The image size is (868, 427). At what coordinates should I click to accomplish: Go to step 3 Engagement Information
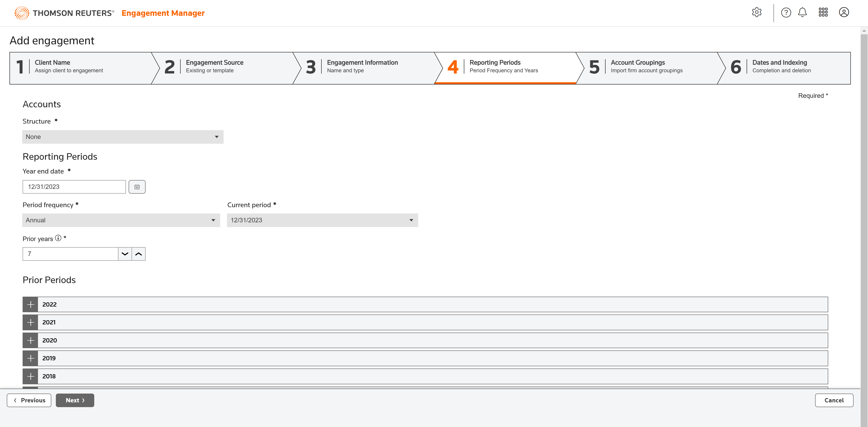tap(362, 66)
